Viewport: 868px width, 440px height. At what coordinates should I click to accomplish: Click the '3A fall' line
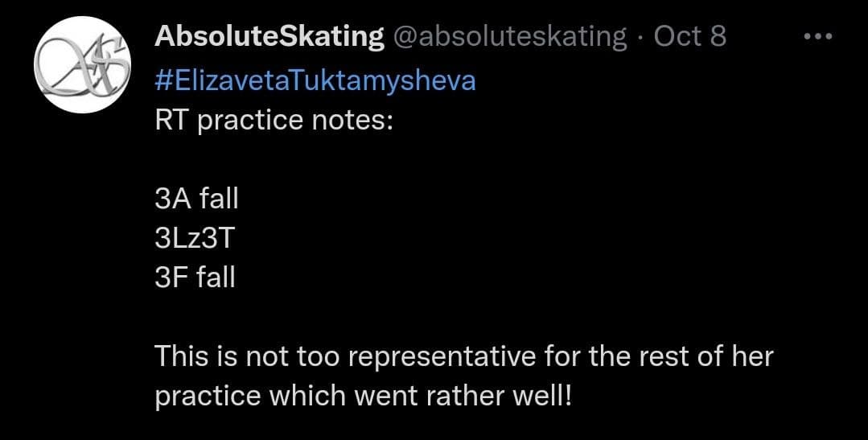(196, 199)
